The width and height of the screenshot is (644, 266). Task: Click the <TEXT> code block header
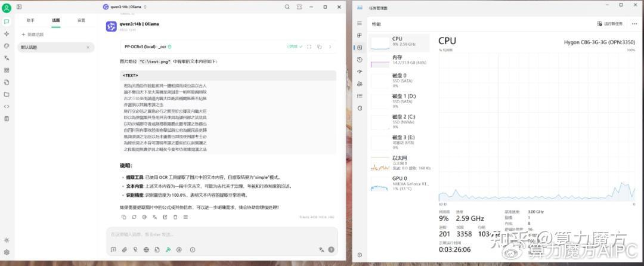coord(228,76)
